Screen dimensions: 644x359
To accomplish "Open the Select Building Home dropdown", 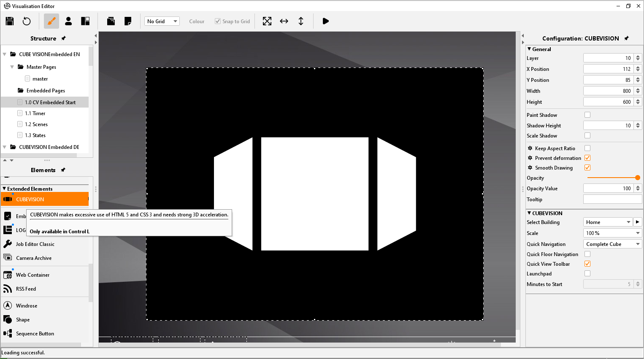I will tap(608, 222).
